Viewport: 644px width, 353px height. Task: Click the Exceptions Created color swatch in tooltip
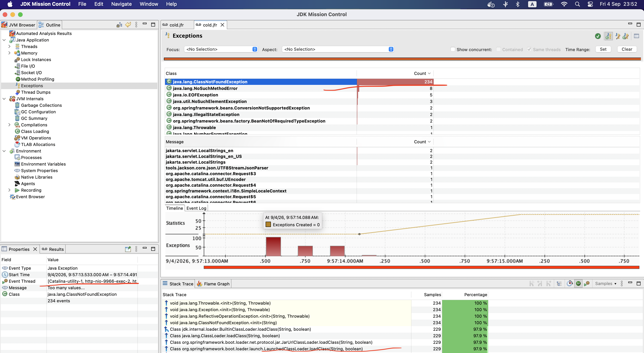268,224
